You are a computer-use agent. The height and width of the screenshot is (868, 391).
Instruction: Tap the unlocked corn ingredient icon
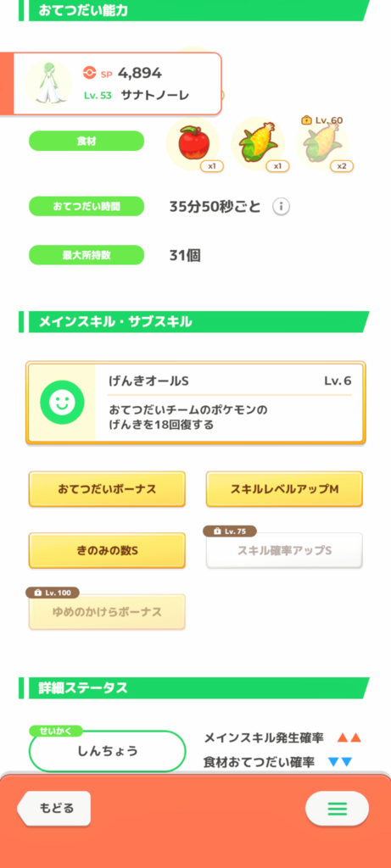[x=258, y=144]
